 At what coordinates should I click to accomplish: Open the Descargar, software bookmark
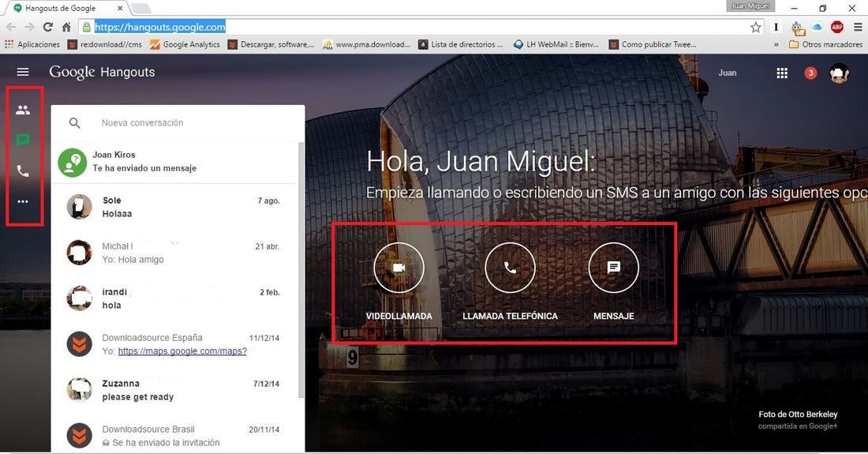(x=271, y=44)
